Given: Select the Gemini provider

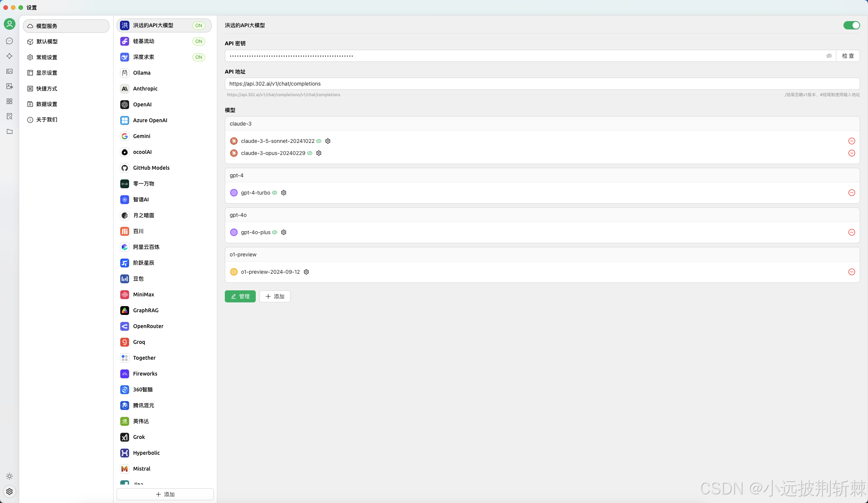Looking at the screenshot, I should pos(164,136).
